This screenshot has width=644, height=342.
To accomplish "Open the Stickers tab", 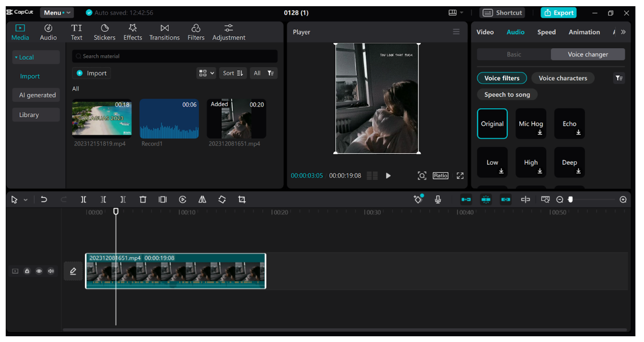I will 105,32.
